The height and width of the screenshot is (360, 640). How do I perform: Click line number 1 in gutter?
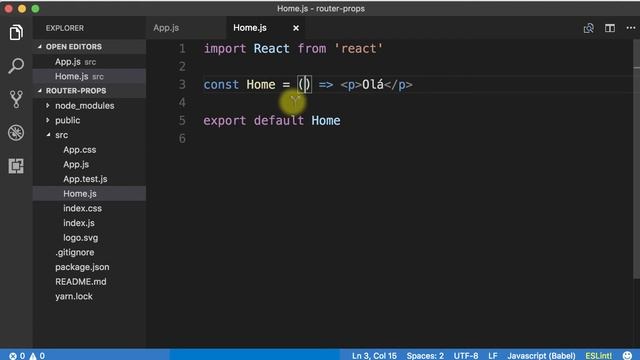182,49
